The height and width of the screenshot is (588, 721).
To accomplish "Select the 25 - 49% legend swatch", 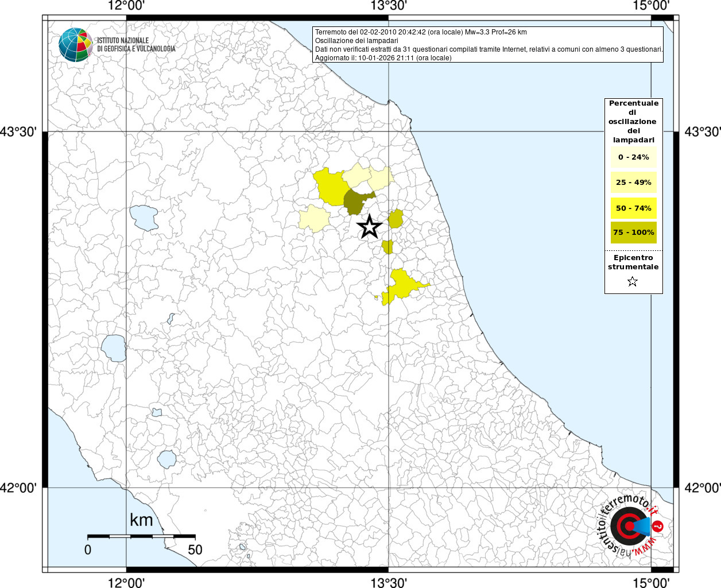I will pyautogui.click(x=634, y=182).
